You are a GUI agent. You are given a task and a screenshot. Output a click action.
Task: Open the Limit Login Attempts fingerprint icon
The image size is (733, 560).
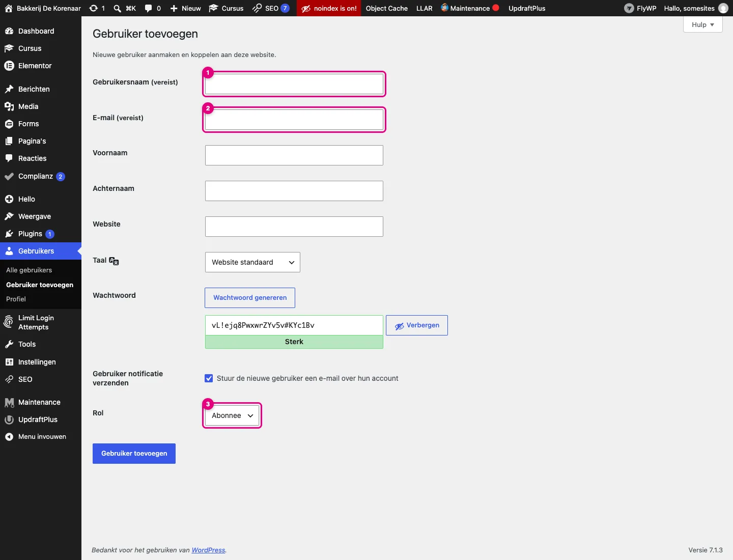(9, 322)
